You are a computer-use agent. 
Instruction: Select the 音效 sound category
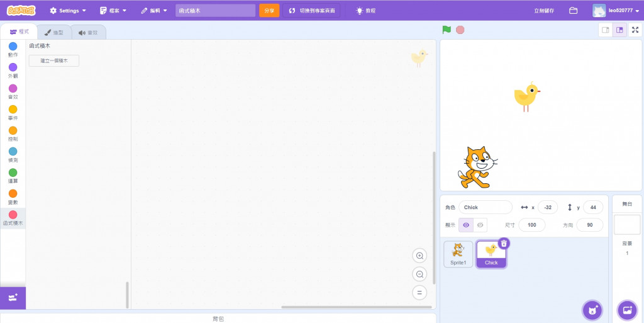(x=13, y=92)
